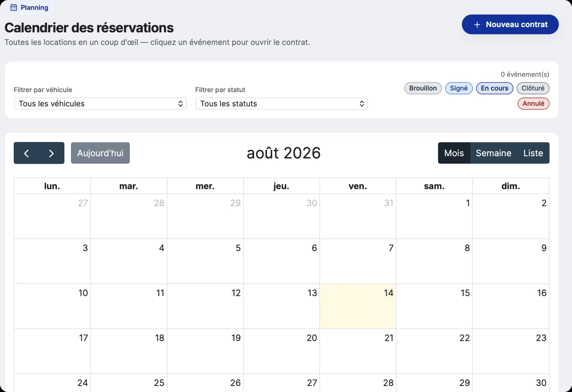Go to previous month with left chevron
572x392 pixels.
(x=26, y=153)
